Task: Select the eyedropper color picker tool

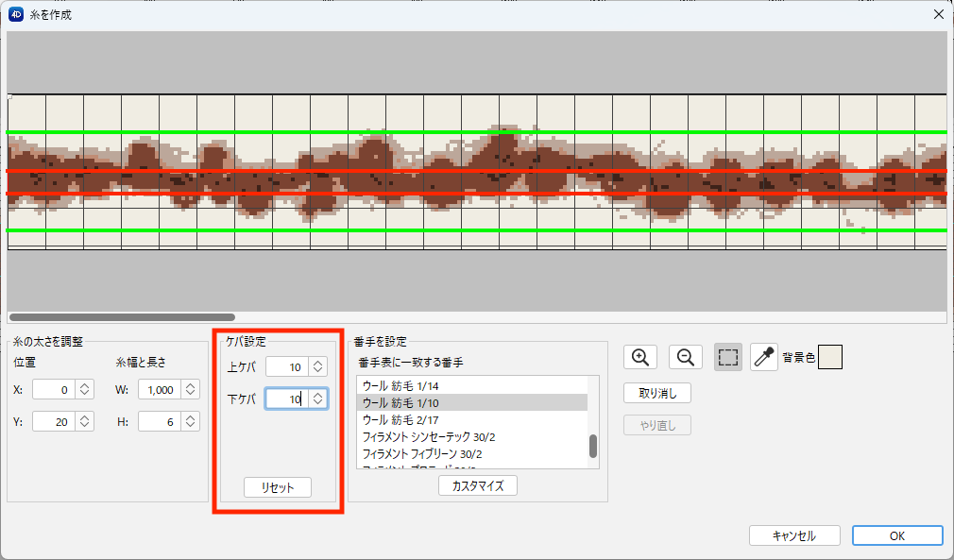Action: pos(763,357)
